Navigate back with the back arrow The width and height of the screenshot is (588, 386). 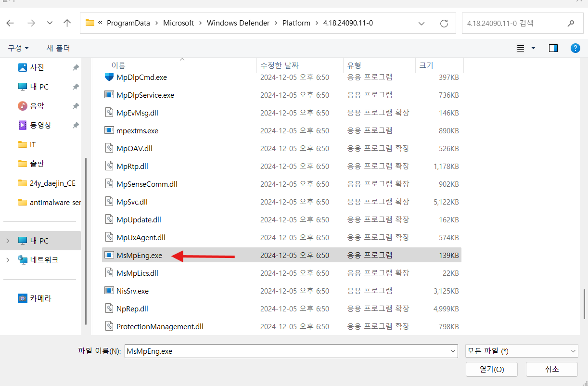10,23
